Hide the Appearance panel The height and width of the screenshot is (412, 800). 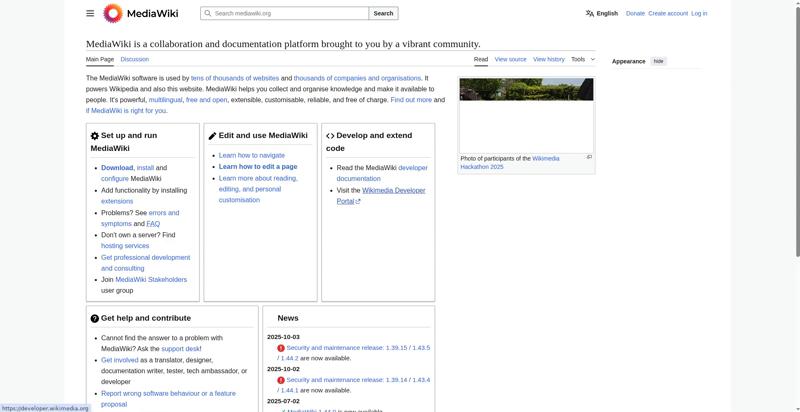tap(658, 61)
